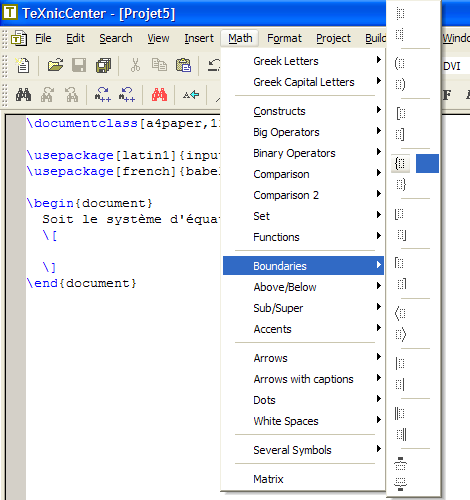Expand the Several Symbols submenu

303,450
